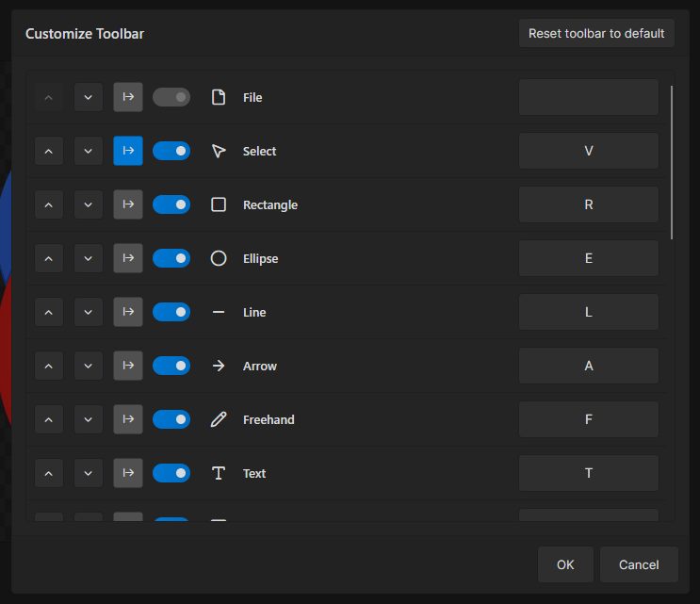Screen dimensions: 700x604
Task: Move Ellipse up with chevron
Action: pyautogui.click(x=49, y=258)
